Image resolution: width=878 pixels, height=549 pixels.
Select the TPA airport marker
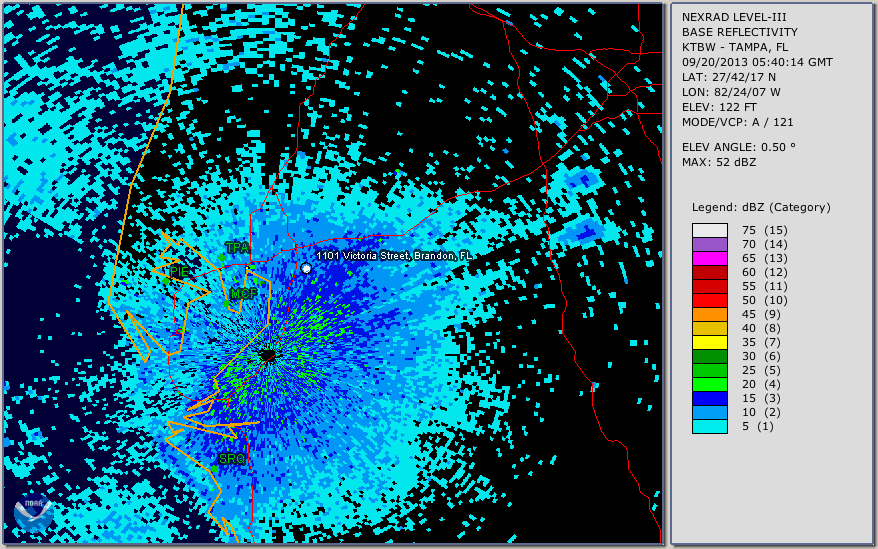point(237,248)
